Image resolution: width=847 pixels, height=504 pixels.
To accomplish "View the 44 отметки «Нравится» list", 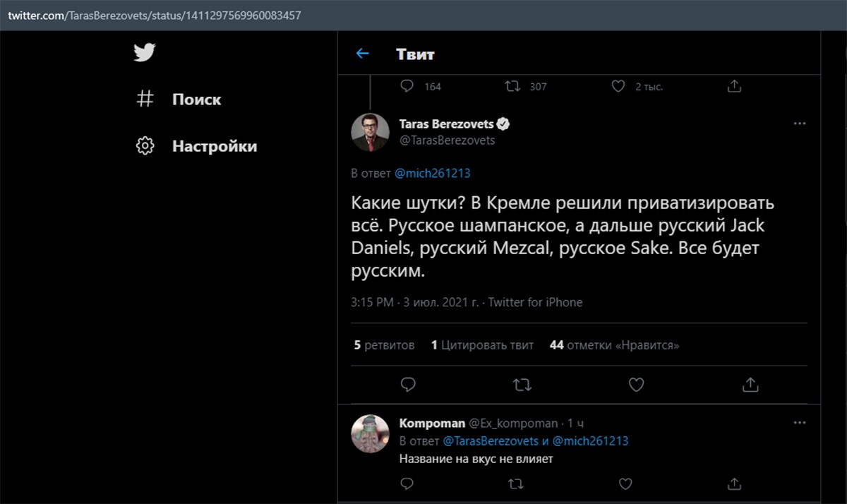I will coord(614,345).
